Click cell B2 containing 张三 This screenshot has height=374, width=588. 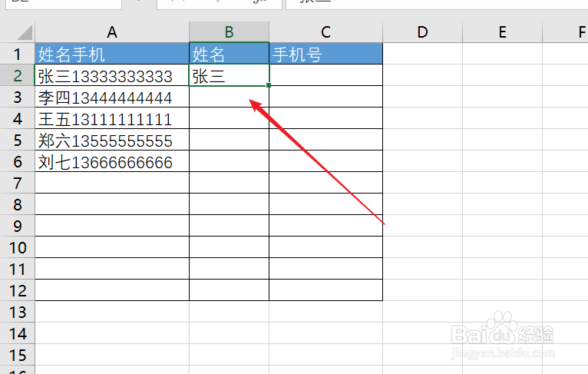229,75
